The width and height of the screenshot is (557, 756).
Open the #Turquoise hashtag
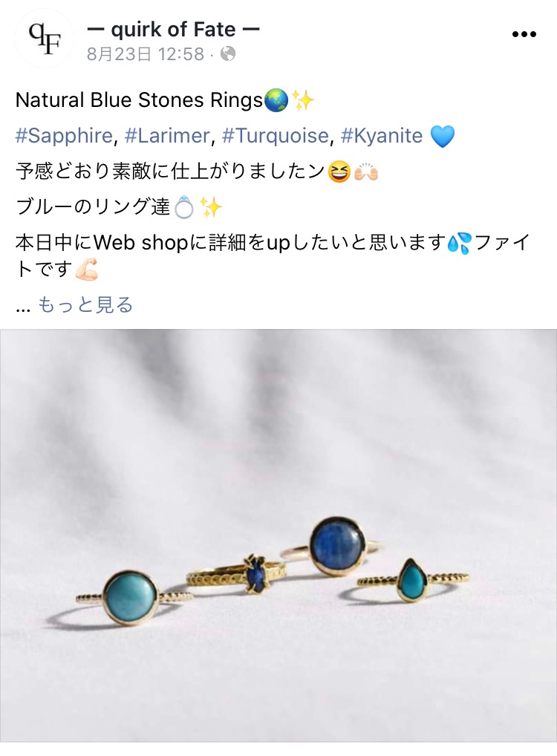point(276,136)
